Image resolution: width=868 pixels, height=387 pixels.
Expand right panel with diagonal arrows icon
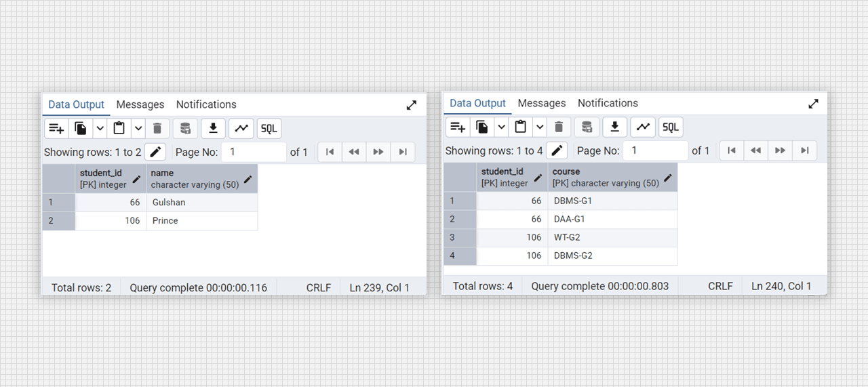click(x=813, y=104)
